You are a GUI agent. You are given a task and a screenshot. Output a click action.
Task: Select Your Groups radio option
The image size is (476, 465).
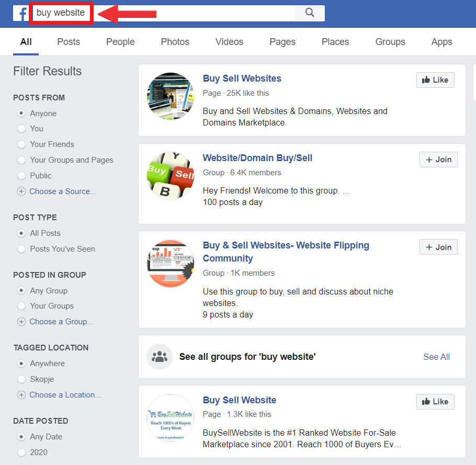click(x=21, y=306)
